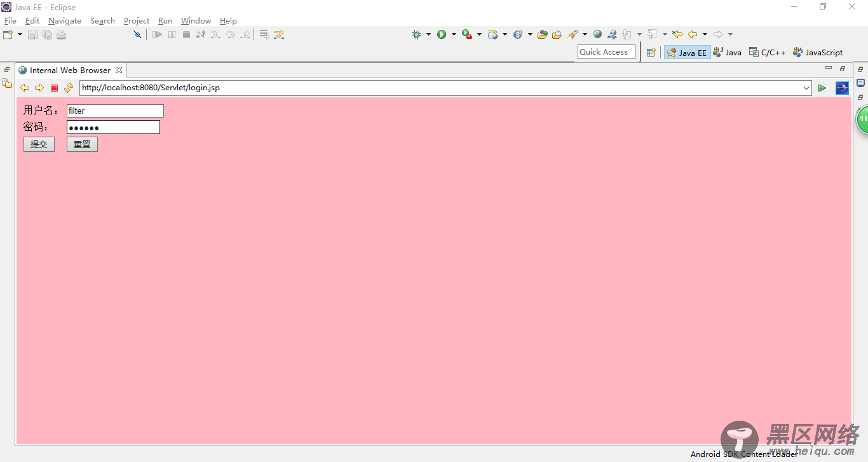Click the New wizard icon
This screenshot has height=462, width=868.
coord(8,34)
